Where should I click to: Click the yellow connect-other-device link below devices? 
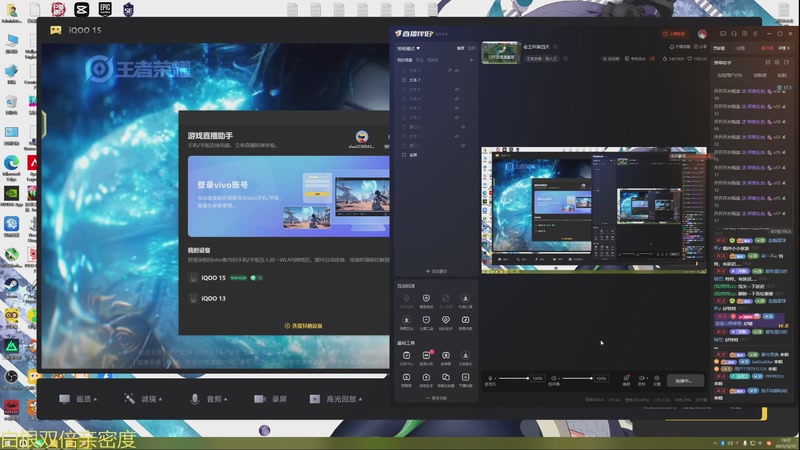pos(304,326)
